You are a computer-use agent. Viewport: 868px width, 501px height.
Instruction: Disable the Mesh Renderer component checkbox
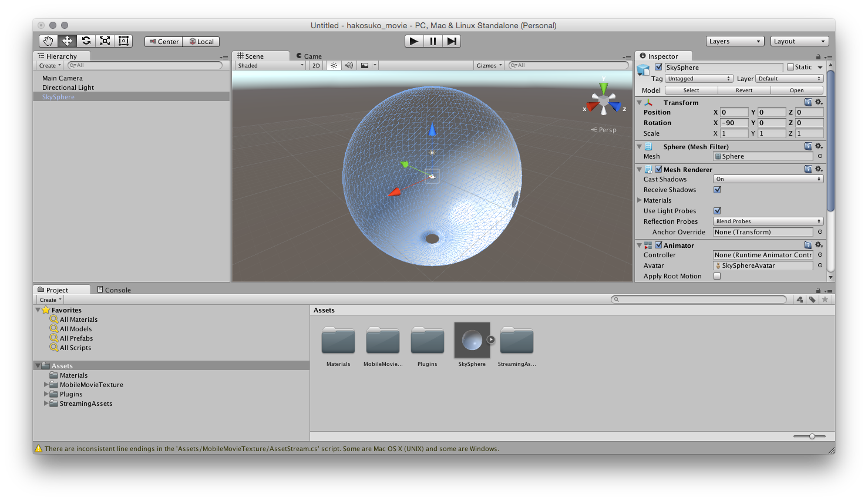pos(658,169)
